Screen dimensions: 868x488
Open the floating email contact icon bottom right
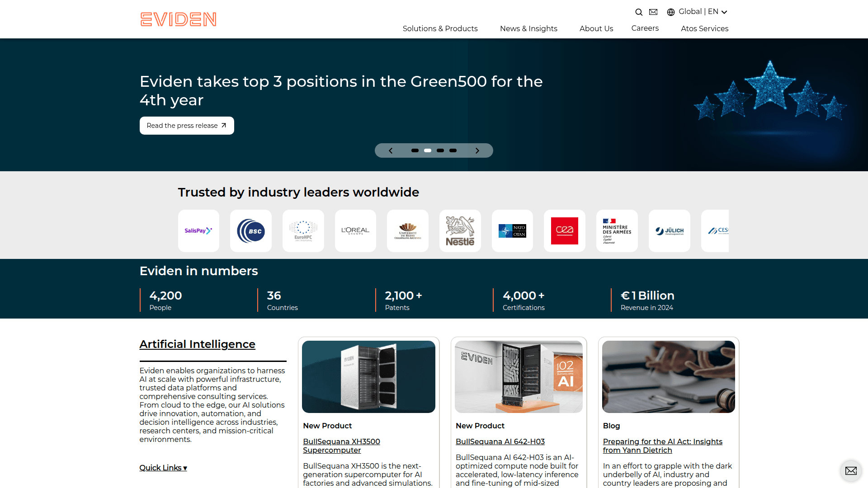(851, 471)
